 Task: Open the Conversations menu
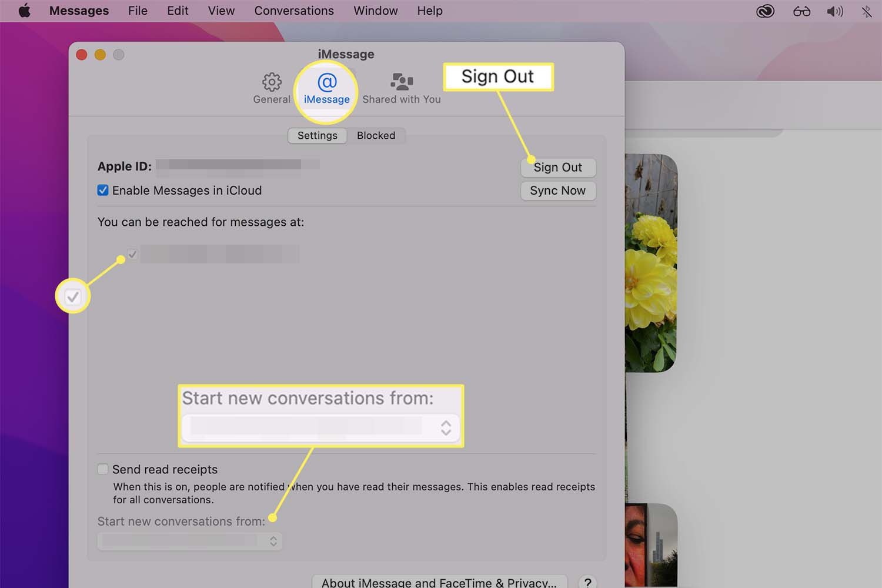[293, 11]
